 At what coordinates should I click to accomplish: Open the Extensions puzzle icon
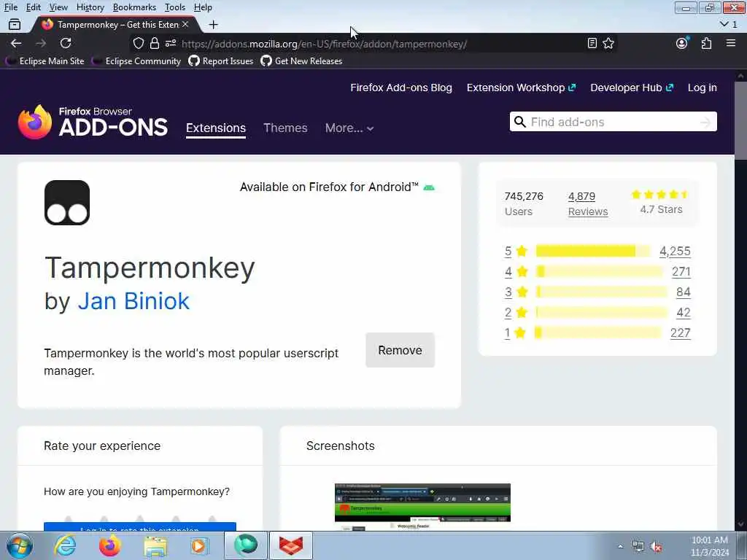706,43
